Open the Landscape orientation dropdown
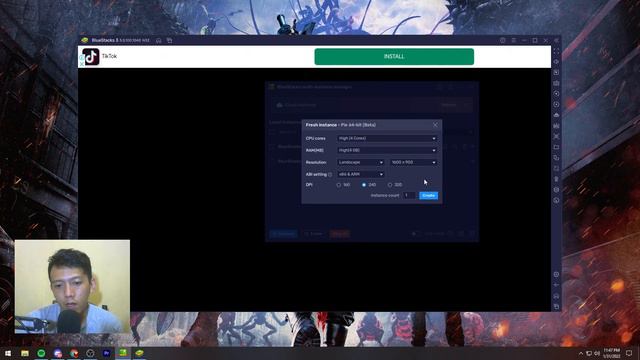This screenshot has height=360, width=640. click(x=361, y=162)
